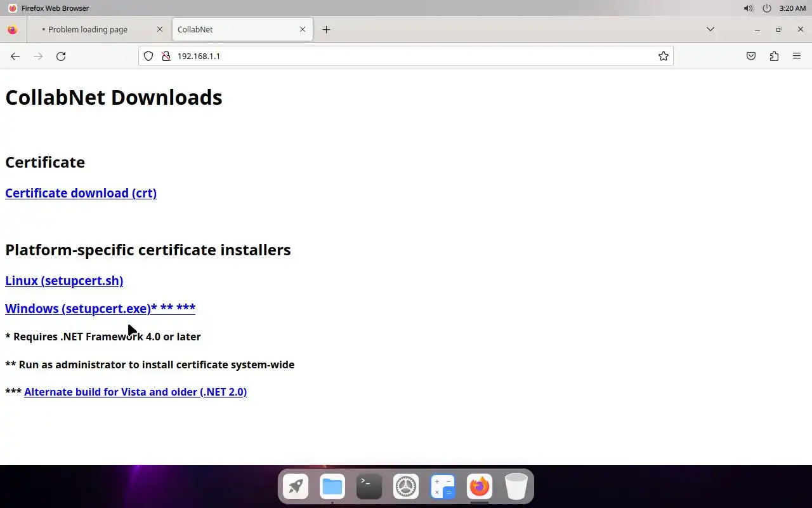Click the 'Run as administrator' note
Viewport: 812px width, 508px height.
tap(150, 364)
